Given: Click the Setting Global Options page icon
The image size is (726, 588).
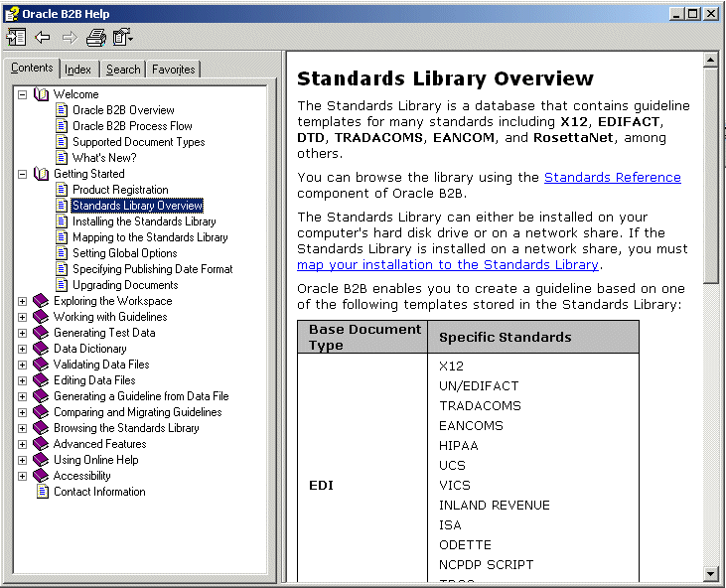Looking at the screenshot, I should [x=62, y=253].
